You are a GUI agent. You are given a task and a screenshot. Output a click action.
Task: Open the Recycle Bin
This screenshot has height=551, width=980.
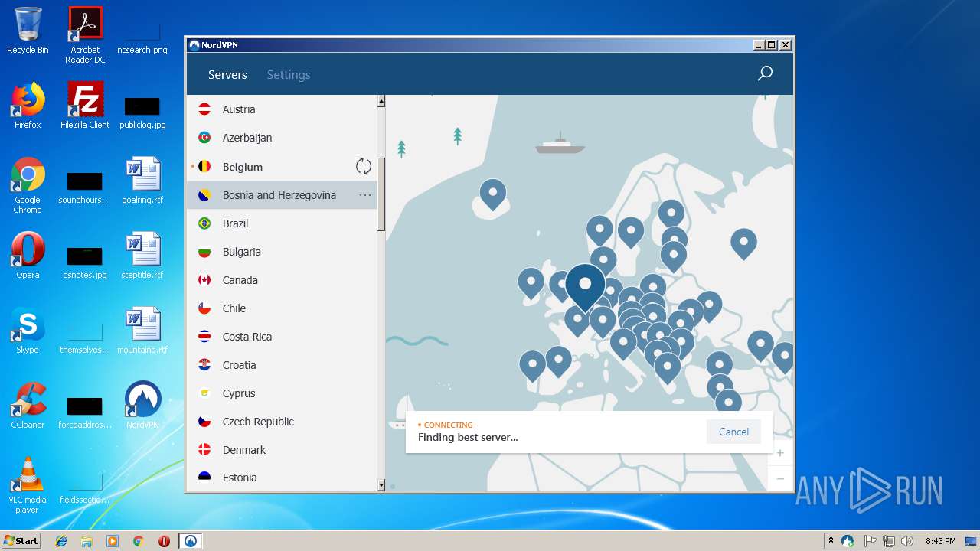(28, 29)
